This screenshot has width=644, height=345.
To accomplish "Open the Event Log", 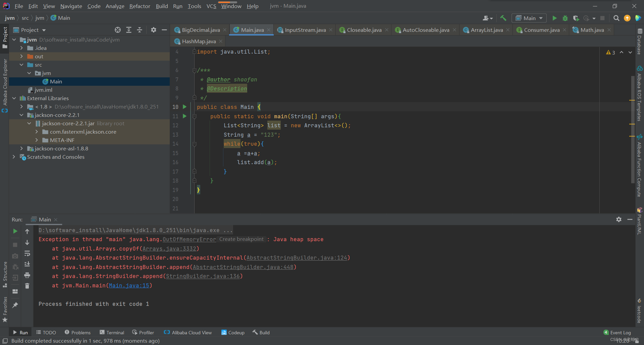I will (617, 333).
